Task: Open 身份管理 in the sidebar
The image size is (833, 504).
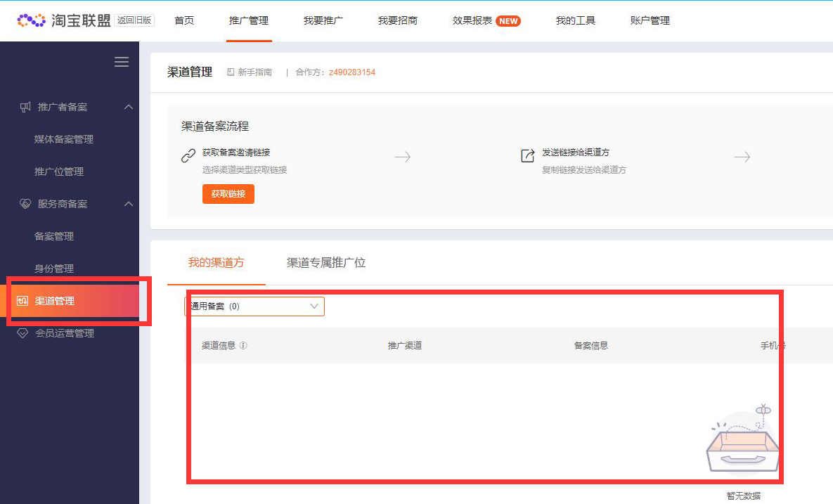Action: tap(54, 269)
